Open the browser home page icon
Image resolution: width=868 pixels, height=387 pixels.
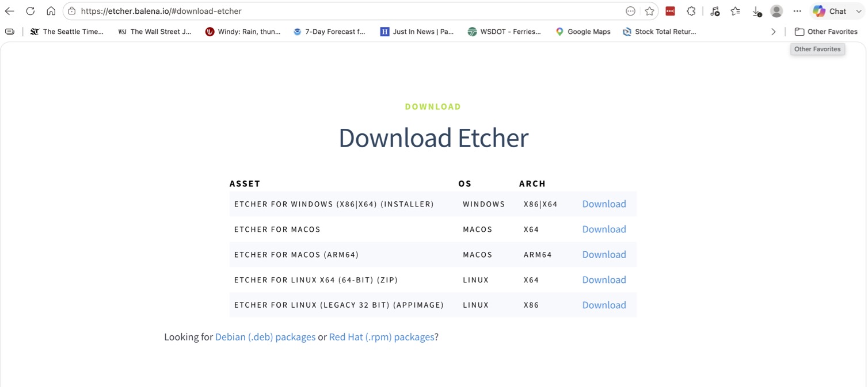click(51, 11)
